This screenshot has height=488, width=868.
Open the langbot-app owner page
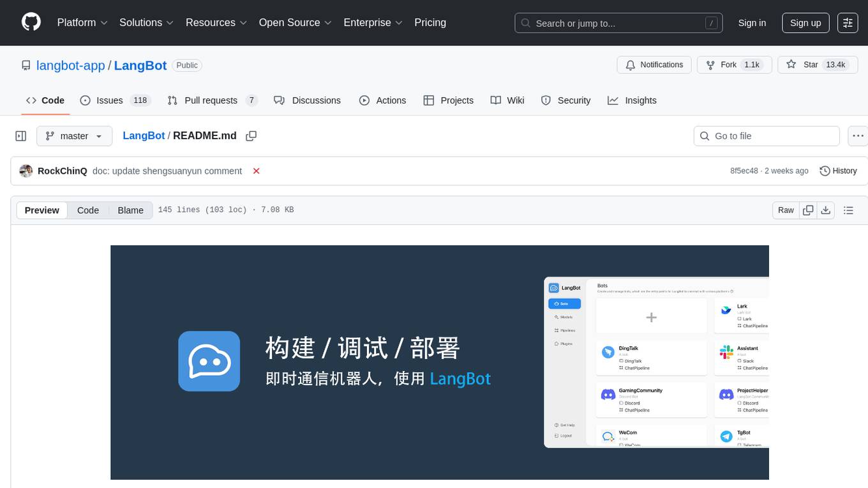coord(71,65)
